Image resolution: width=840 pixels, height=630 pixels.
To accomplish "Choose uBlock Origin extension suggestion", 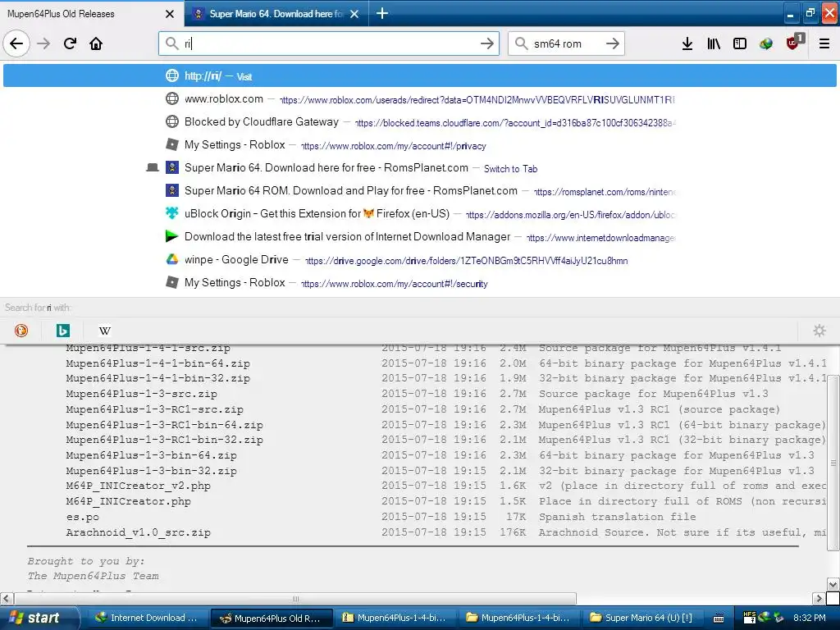I will 420,214.
